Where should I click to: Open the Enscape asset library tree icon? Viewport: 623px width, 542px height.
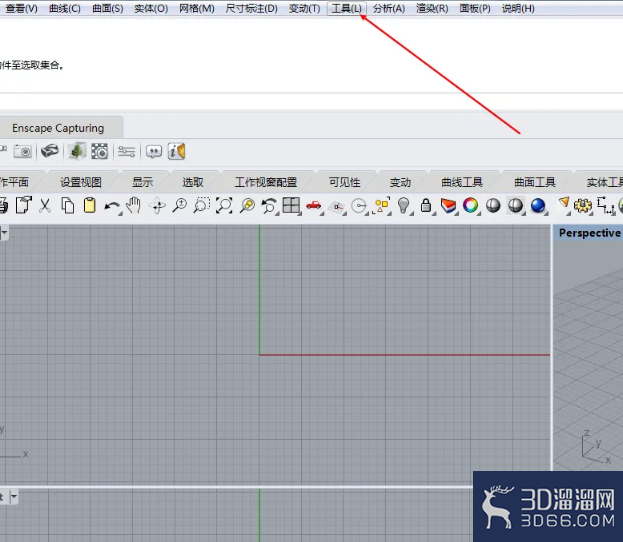[77, 151]
